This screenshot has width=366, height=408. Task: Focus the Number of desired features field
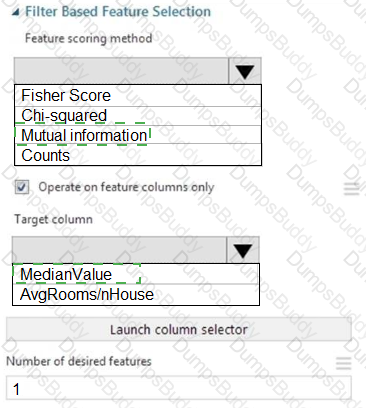[x=179, y=388]
